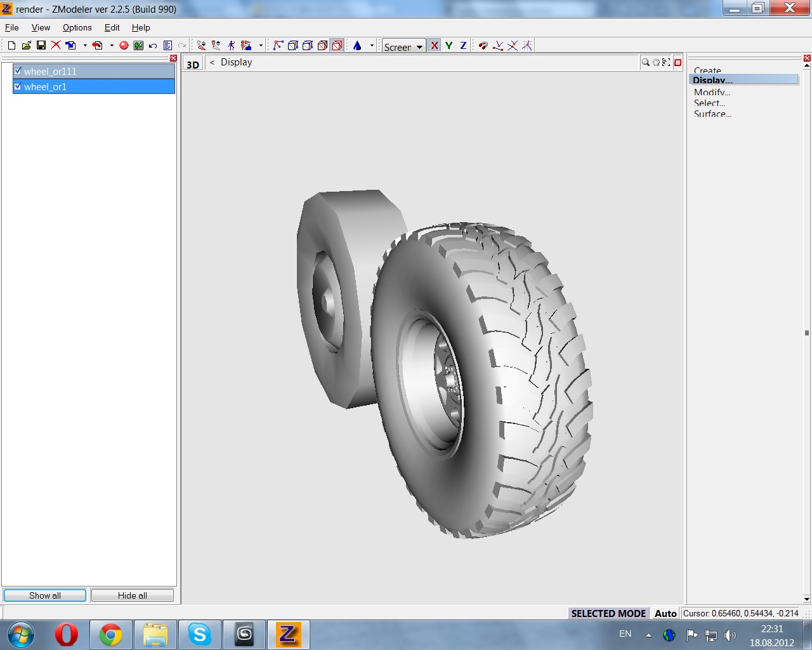This screenshot has width=812, height=650.
Task: Click the red sphere material editor icon
Action: pyautogui.click(x=124, y=45)
